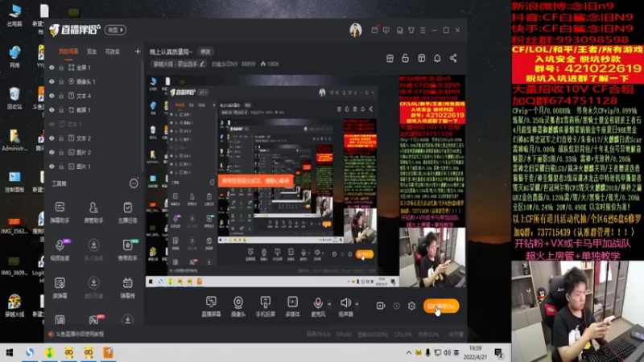Select the 图片 2 source row
This screenshot has height=362, width=644.
pos(94,152)
